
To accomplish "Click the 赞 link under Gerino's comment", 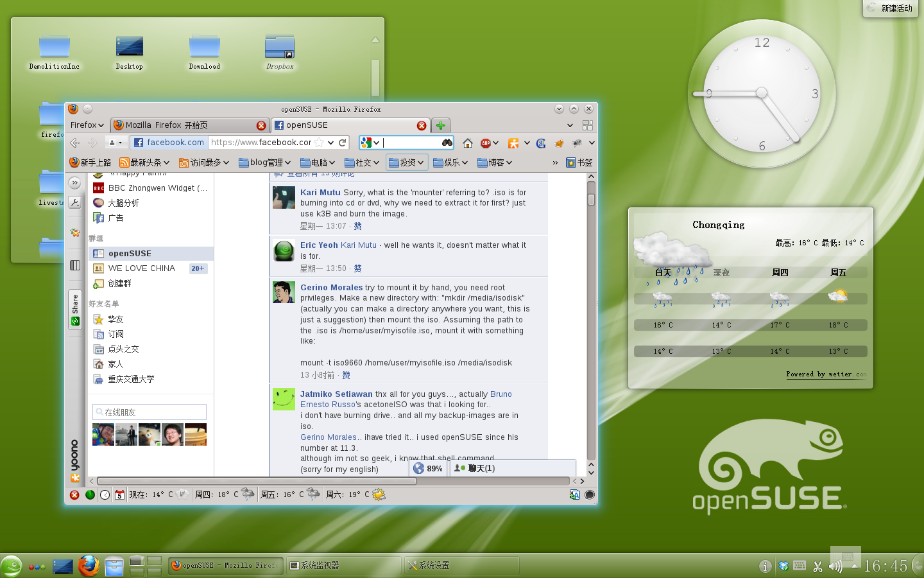I will point(346,375).
